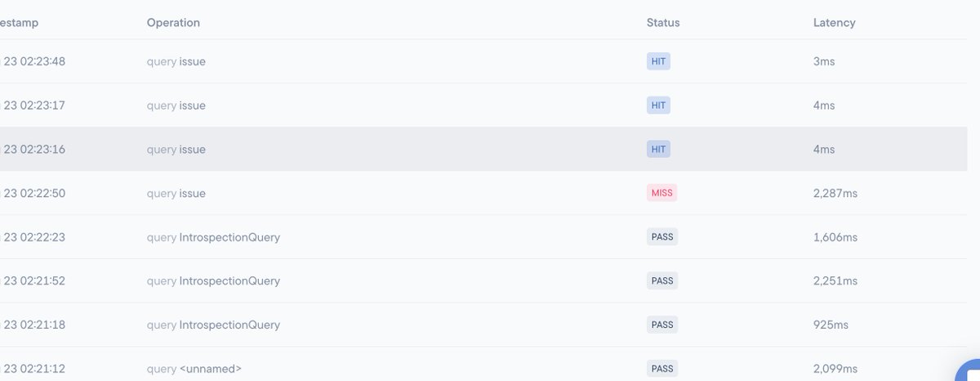Click the HIT badge for 02:23:48 request
The image size is (980, 381).
658,61
